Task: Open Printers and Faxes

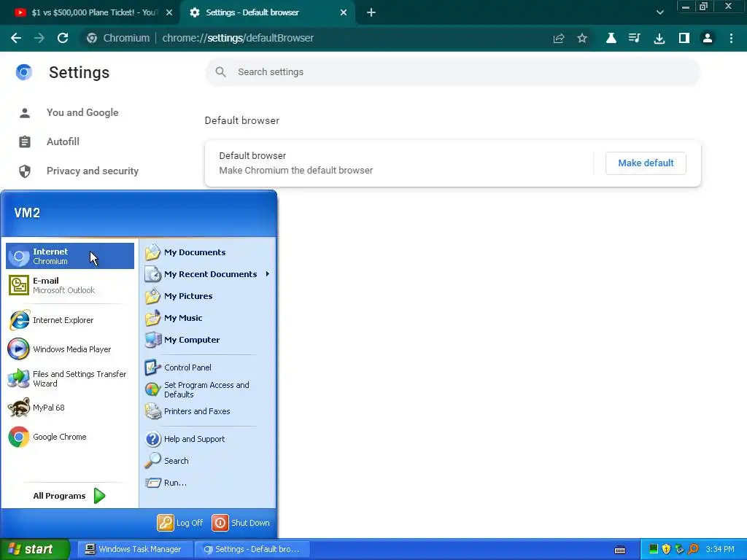Action: (207, 411)
